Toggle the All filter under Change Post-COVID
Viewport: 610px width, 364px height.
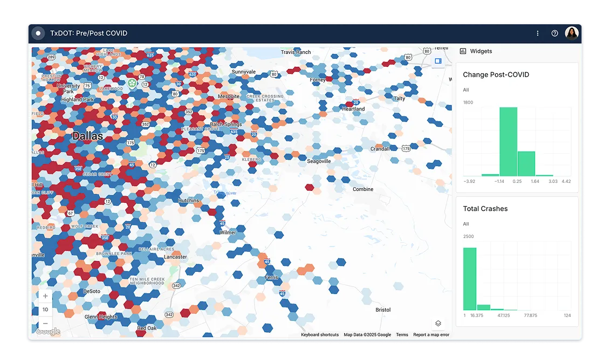coord(466,90)
